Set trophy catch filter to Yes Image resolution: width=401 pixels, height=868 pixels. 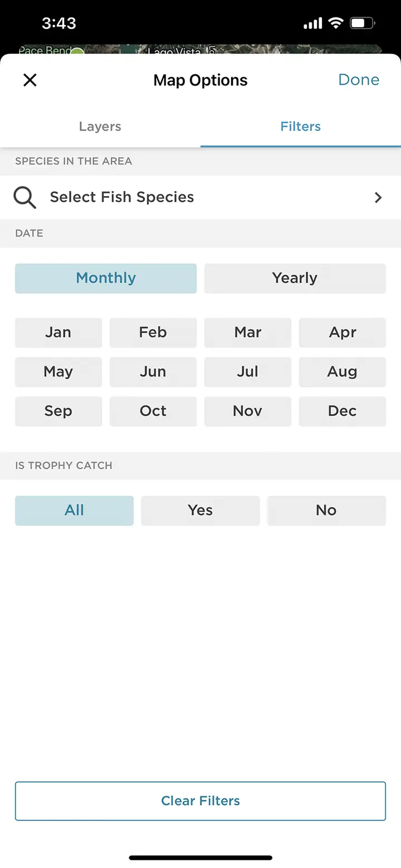200,510
